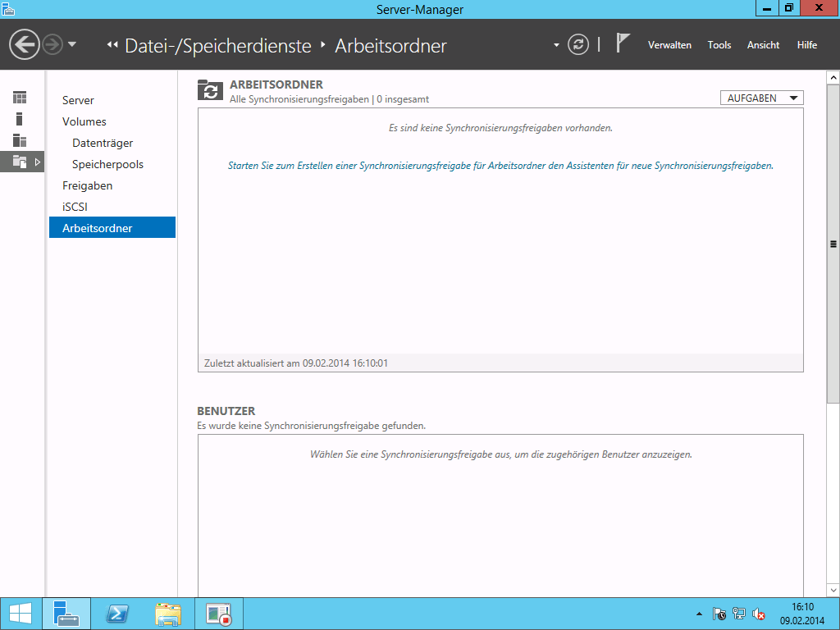The width and height of the screenshot is (840, 630).
Task: Open the All Servers icon in the left rail
Action: 20,140
